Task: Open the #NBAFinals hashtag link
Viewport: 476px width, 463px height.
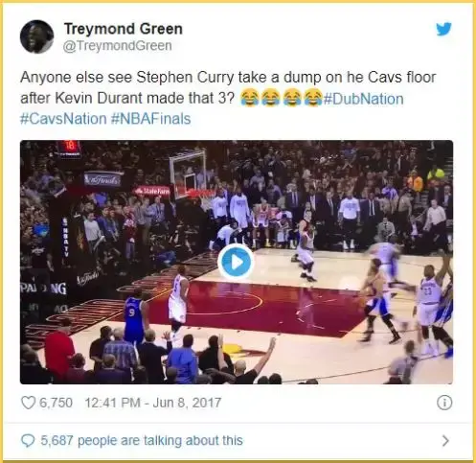Action: tap(151, 119)
